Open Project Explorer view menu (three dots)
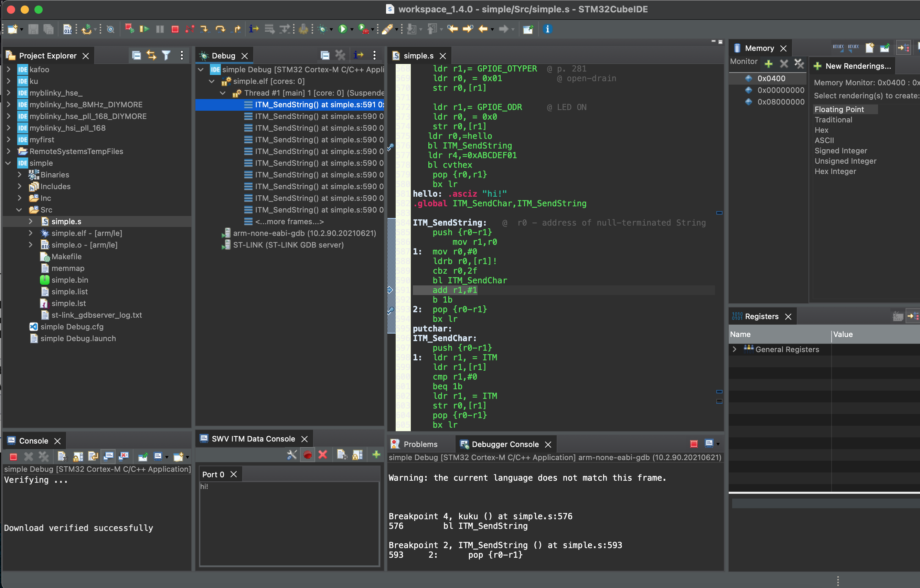 (181, 55)
